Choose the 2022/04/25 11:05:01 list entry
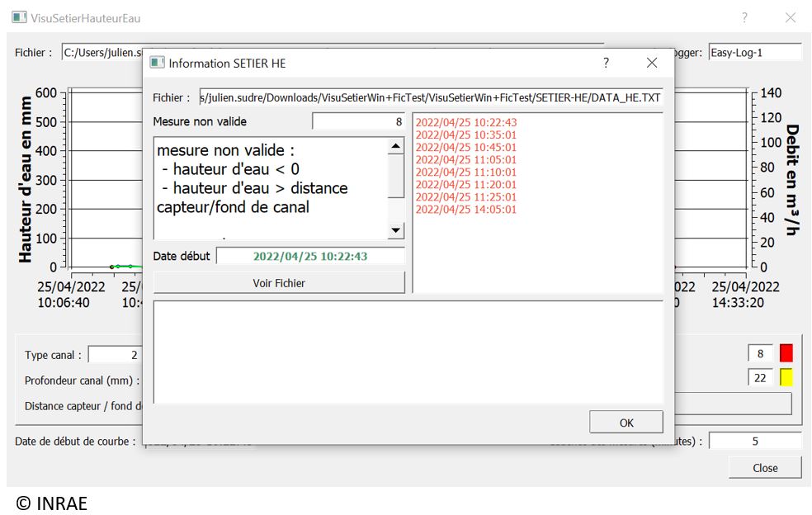Screen dimensions: 812x515 (466, 160)
